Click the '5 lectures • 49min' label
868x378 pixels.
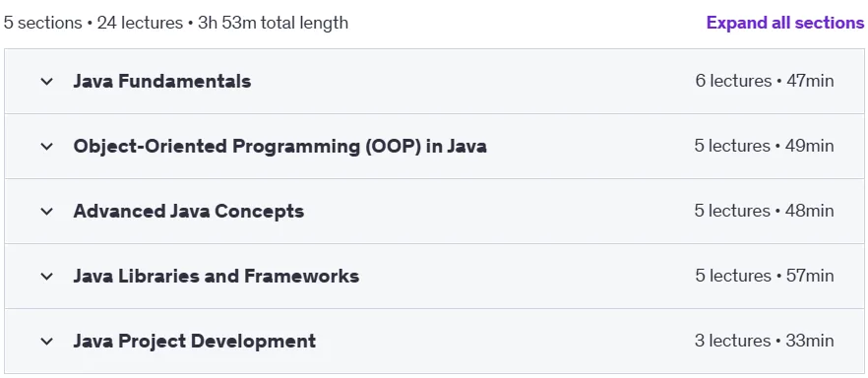tap(764, 146)
